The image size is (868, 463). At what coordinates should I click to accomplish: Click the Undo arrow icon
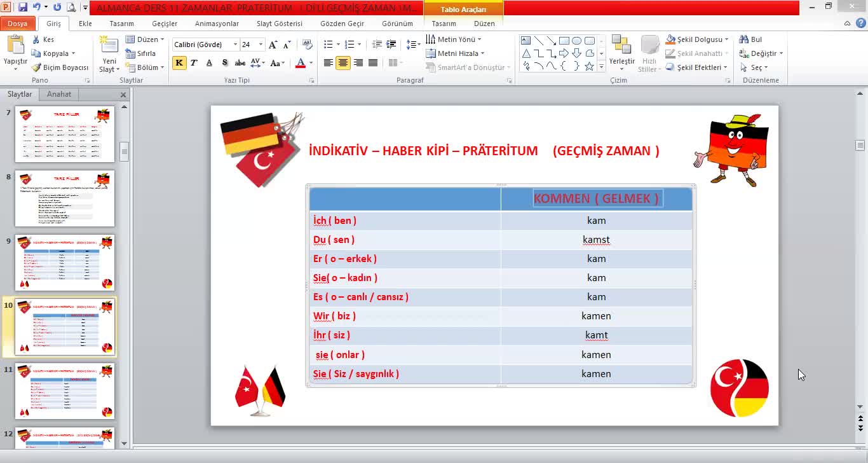point(36,7)
